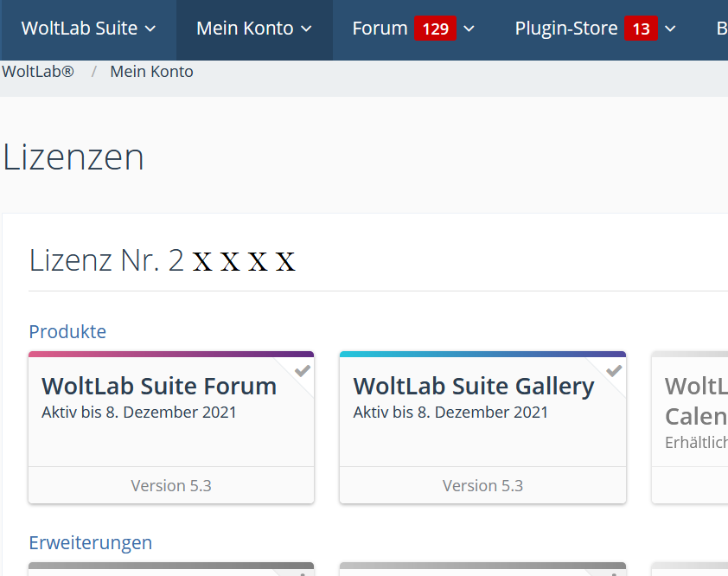Click the Plugin-Store 13 notification badge
Viewport: 728px width, 576px height.
(641, 29)
